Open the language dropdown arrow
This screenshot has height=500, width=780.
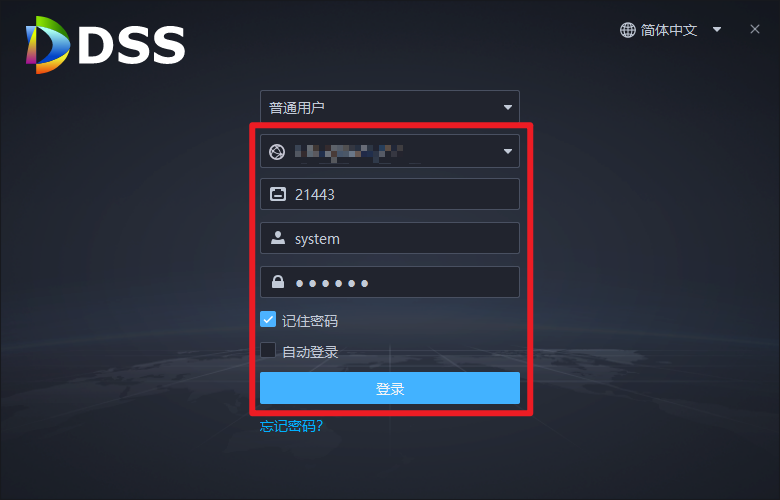click(717, 30)
